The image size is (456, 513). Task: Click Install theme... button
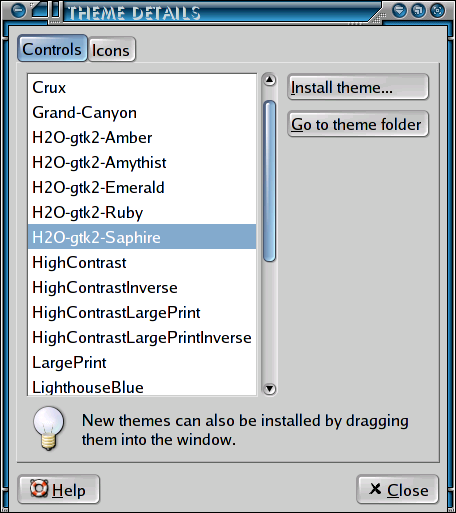point(358,87)
